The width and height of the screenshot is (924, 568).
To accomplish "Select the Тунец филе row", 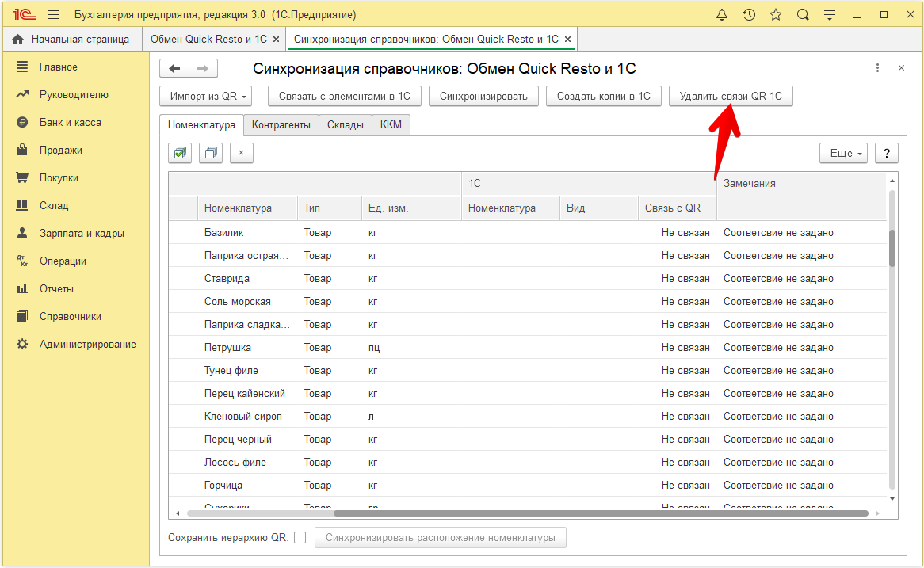I will [528, 371].
